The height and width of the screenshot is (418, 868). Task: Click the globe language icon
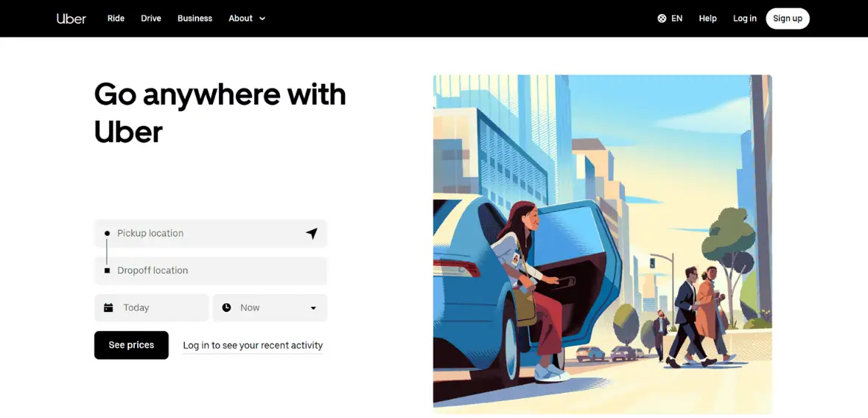tap(662, 18)
